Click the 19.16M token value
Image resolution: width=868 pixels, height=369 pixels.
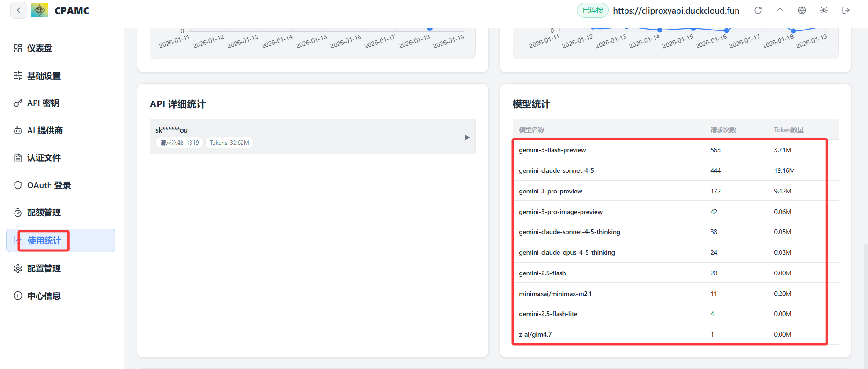pos(784,170)
